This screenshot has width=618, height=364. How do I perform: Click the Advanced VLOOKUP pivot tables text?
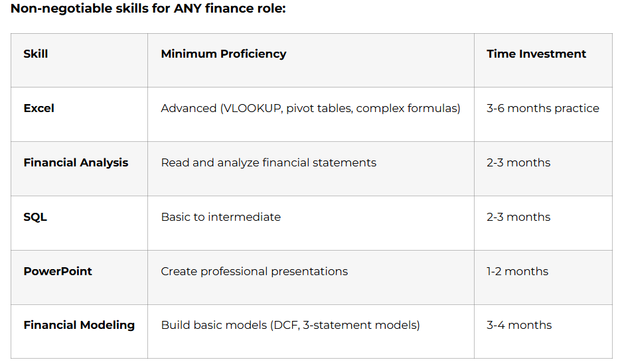(x=310, y=109)
